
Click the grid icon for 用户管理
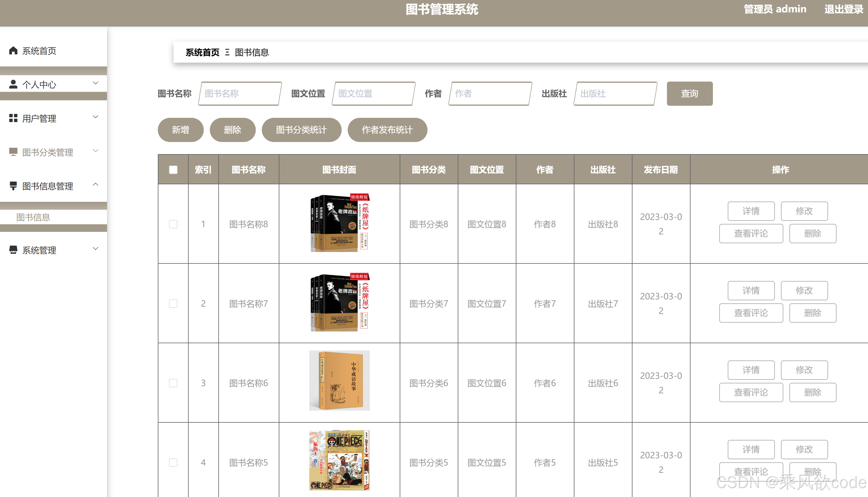point(13,118)
